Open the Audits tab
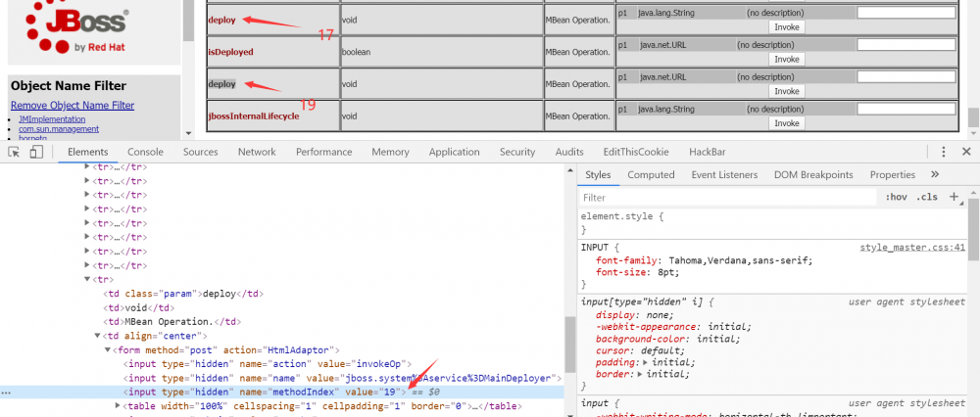Image resolution: width=980 pixels, height=417 pixels. click(x=569, y=152)
